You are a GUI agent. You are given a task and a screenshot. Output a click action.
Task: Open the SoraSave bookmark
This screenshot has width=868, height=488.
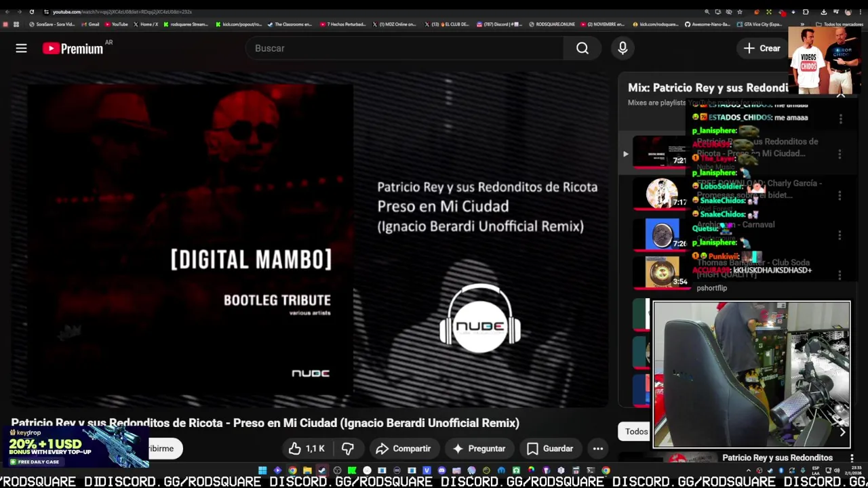[x=52, y=24]
